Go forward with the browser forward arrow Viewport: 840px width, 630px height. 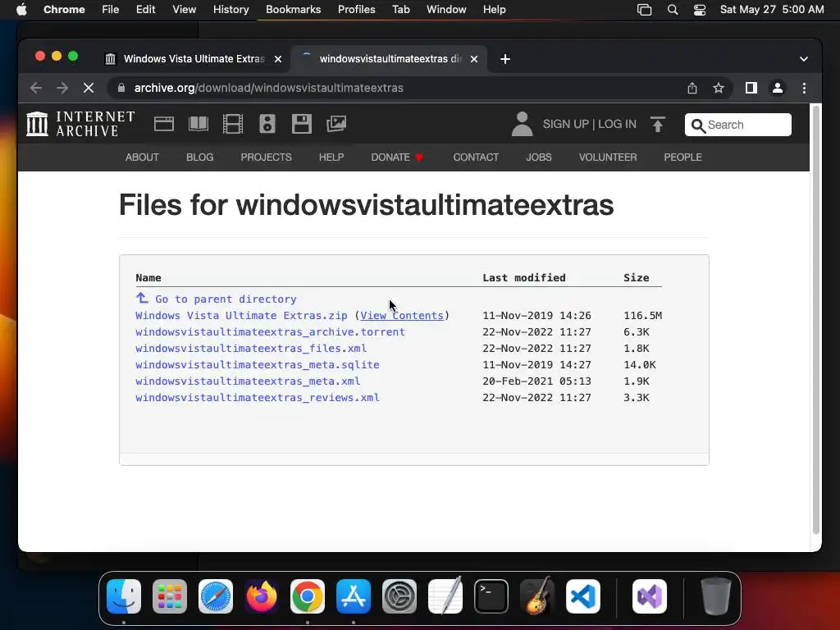pos(62,88)
